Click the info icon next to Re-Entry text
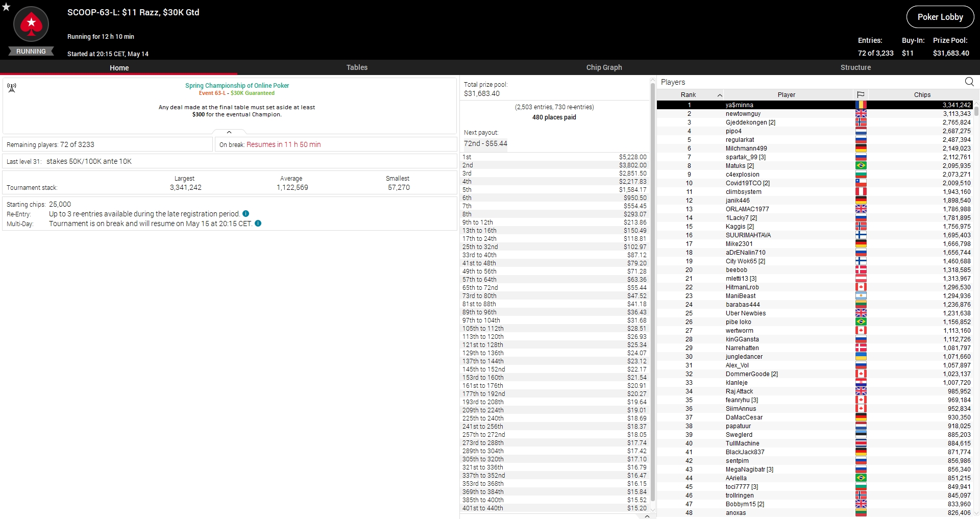This screenshot has height=519, width=980. click(246, 214)
